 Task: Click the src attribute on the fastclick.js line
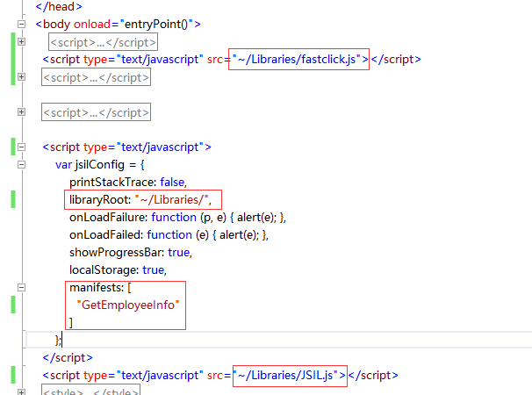click(x=215, y=60)
